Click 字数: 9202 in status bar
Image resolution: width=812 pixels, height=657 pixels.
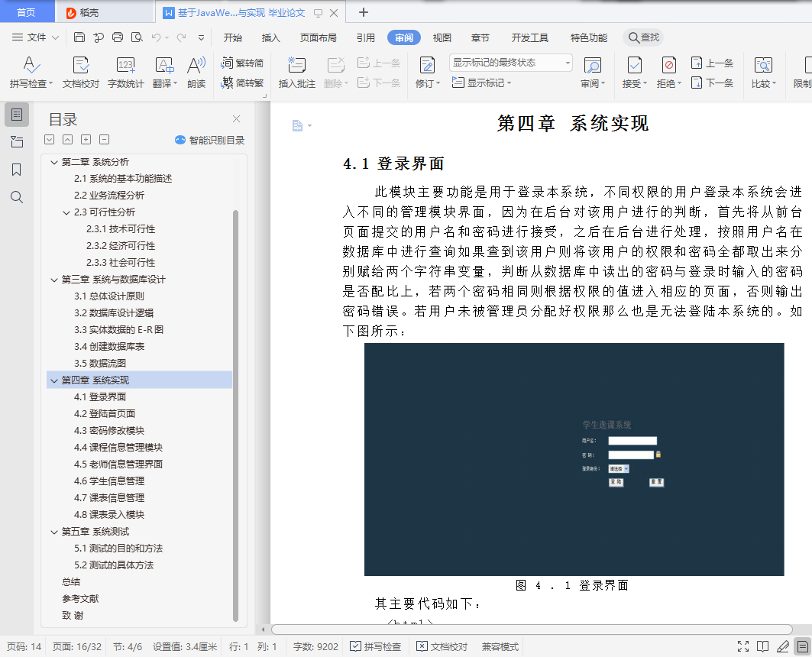(x=315, y=646)
